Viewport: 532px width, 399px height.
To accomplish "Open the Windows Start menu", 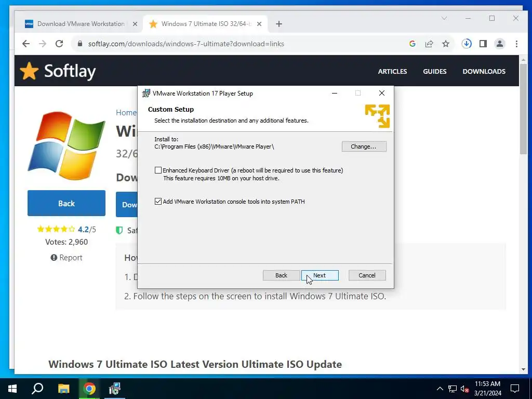I will click(x=12, y=389).
